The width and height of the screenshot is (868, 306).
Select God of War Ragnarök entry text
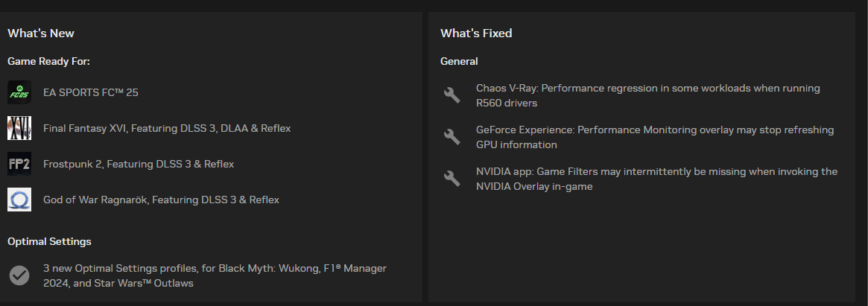coord(161,200)
